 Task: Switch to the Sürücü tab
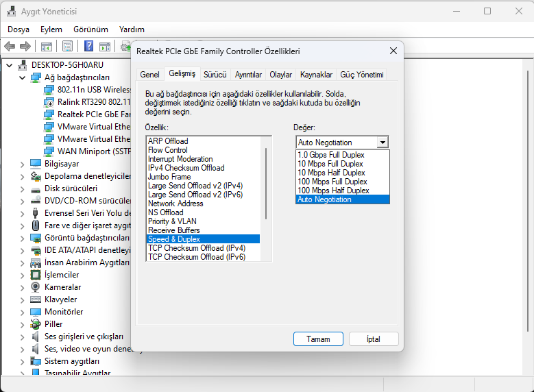tap(215, 75)
